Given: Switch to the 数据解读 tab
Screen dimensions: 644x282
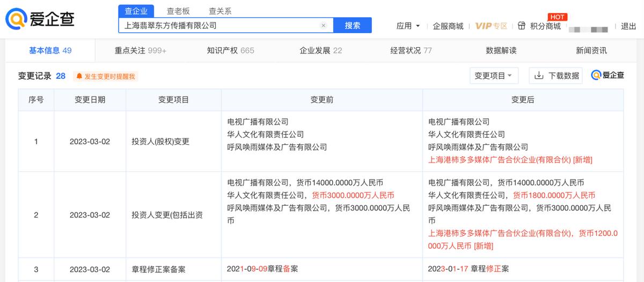Looking at the screenshot, I should click(501, 50).
